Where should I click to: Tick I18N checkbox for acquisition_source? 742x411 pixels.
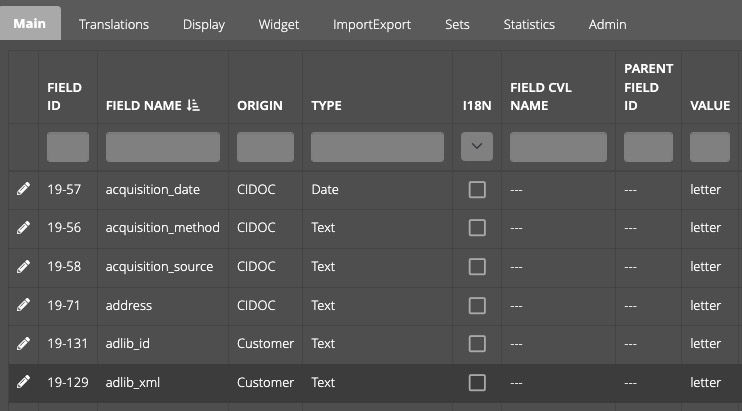coord(477,267)
